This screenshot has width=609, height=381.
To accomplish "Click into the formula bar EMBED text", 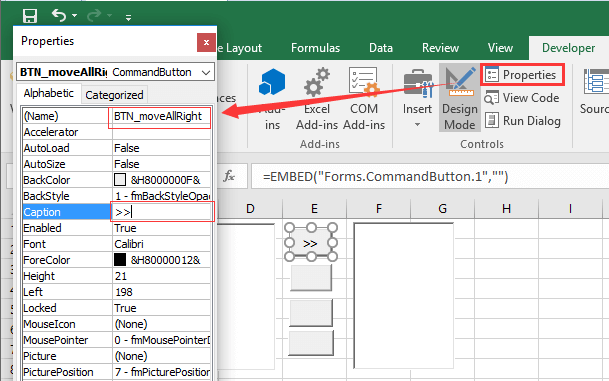I will click(385, 177).
